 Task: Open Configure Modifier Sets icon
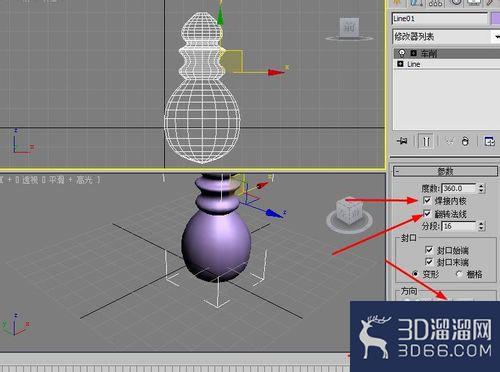[x=489, y=141]
